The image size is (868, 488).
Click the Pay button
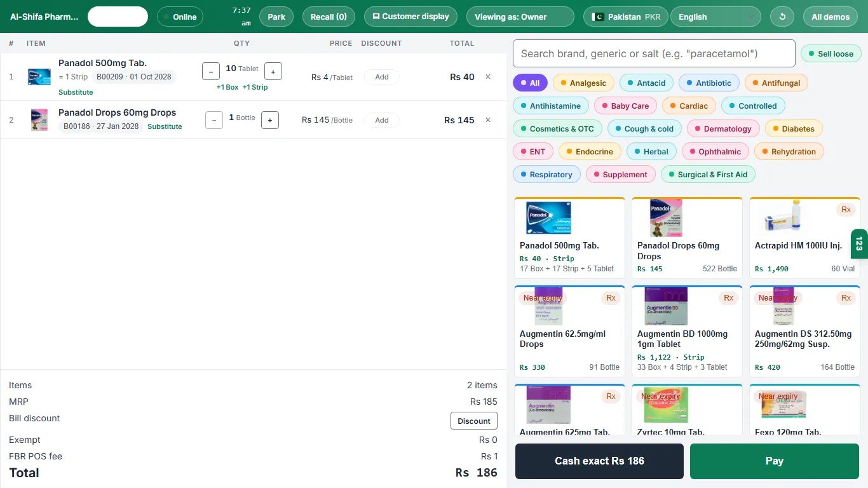(x=775, y=461)
